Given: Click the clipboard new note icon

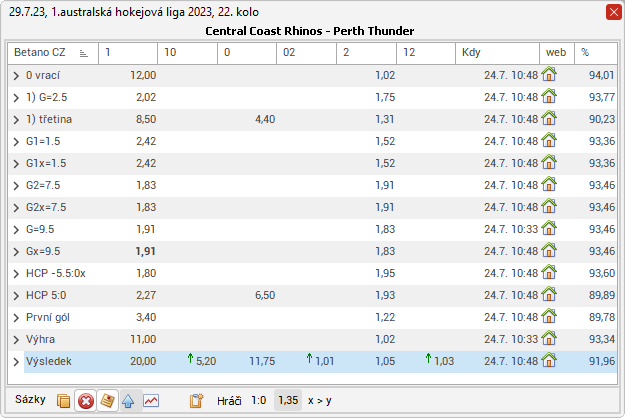Looking at the screenshot, I should [198, 400].
